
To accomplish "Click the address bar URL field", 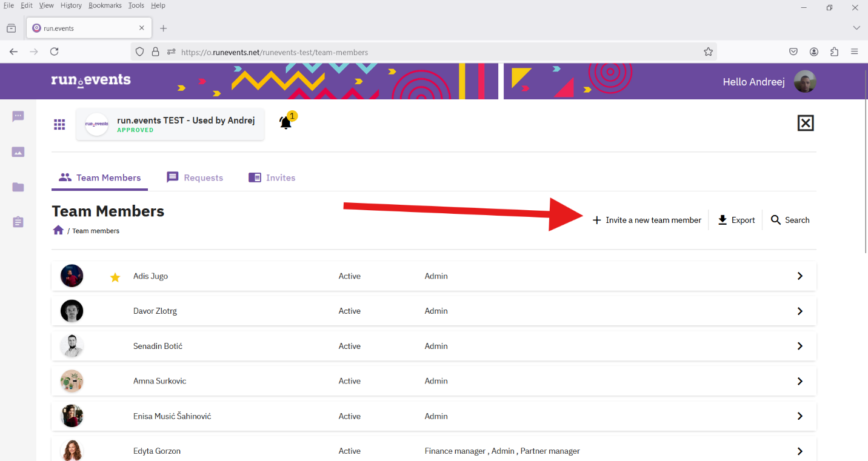I will point(424,52).
